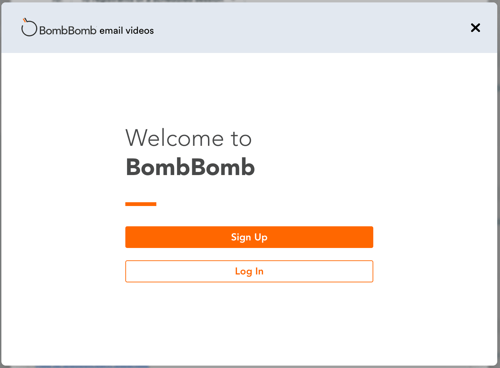Click the short orange divider line

[x=141, y=204]
